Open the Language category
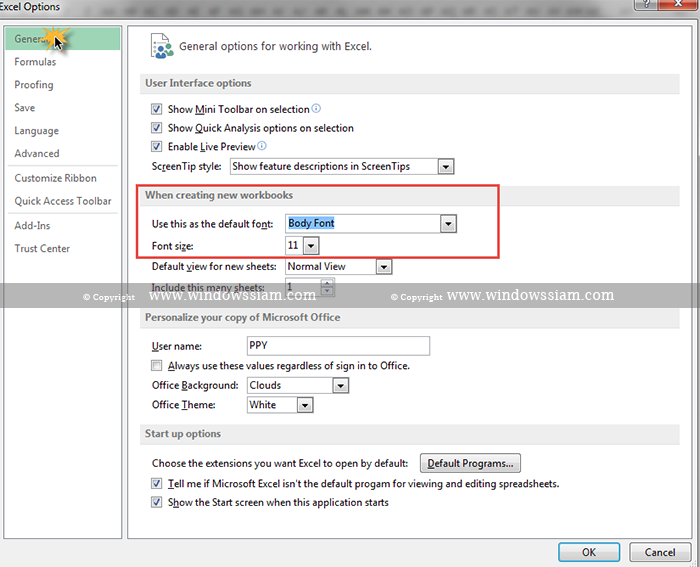Screen dimensions: 700x567 (36, 131)
